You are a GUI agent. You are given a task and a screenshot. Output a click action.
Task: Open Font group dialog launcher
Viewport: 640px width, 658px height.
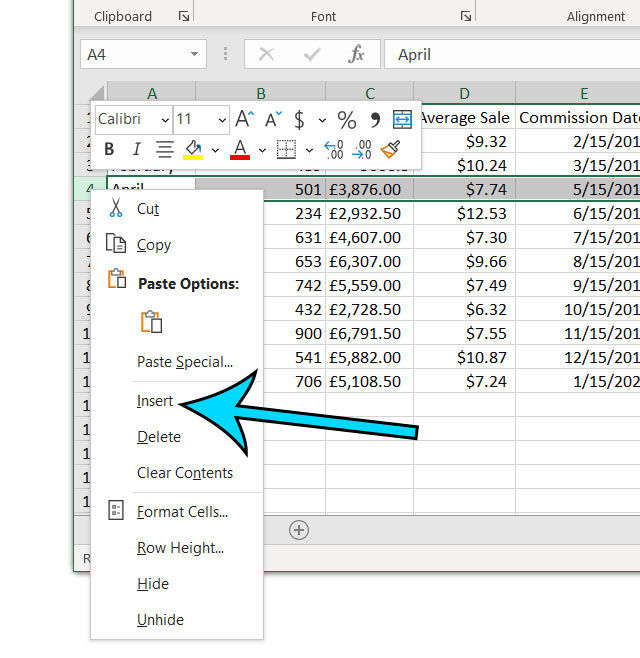466,16
